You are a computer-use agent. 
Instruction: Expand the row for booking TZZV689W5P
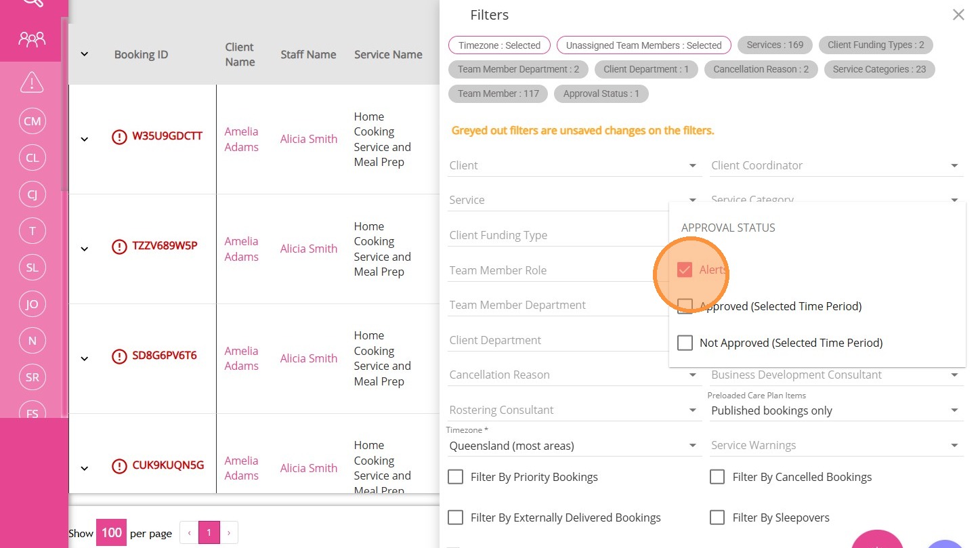[85, 249]
